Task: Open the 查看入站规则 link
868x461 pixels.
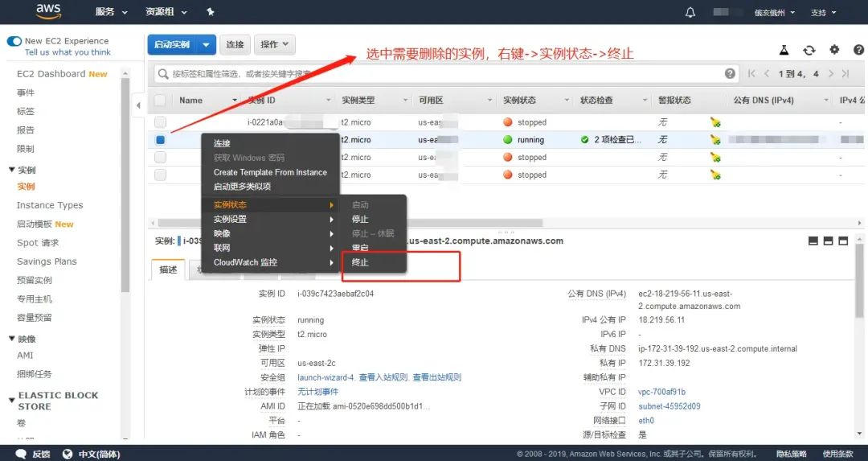Action: pos(383,377)
